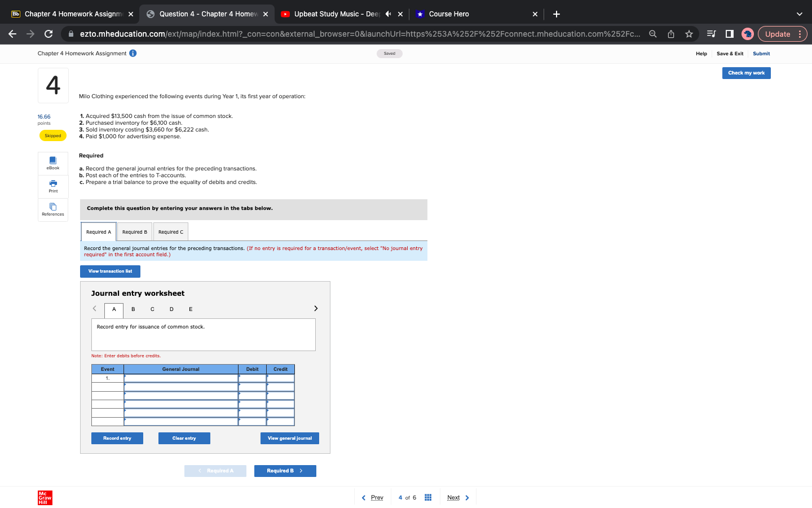The image size is (812, 508).
Task: Close the Course Hero tab
Action: (535, 14)
